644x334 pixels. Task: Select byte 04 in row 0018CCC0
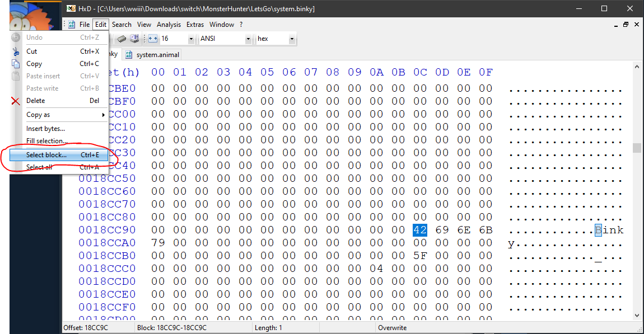[376, 269]
